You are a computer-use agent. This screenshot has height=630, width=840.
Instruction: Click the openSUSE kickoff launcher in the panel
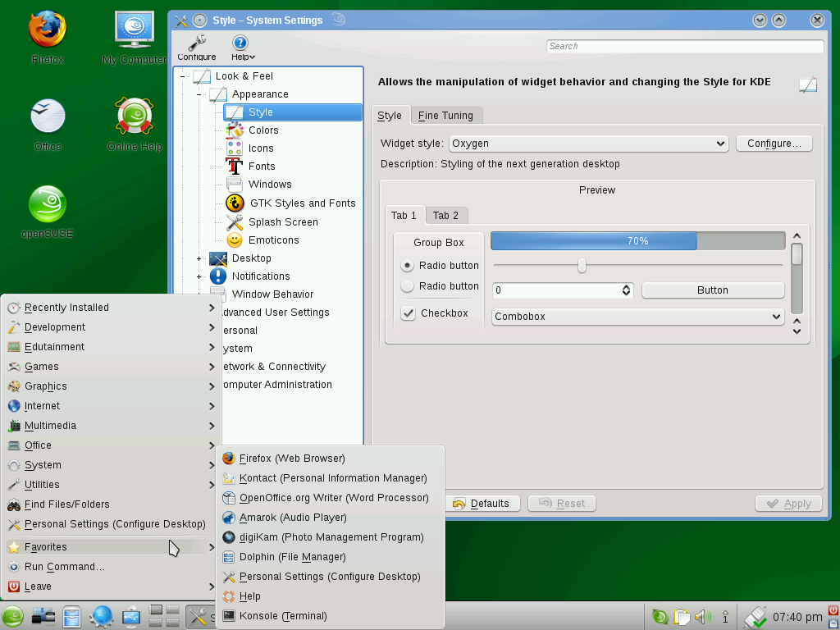point(12,616)
